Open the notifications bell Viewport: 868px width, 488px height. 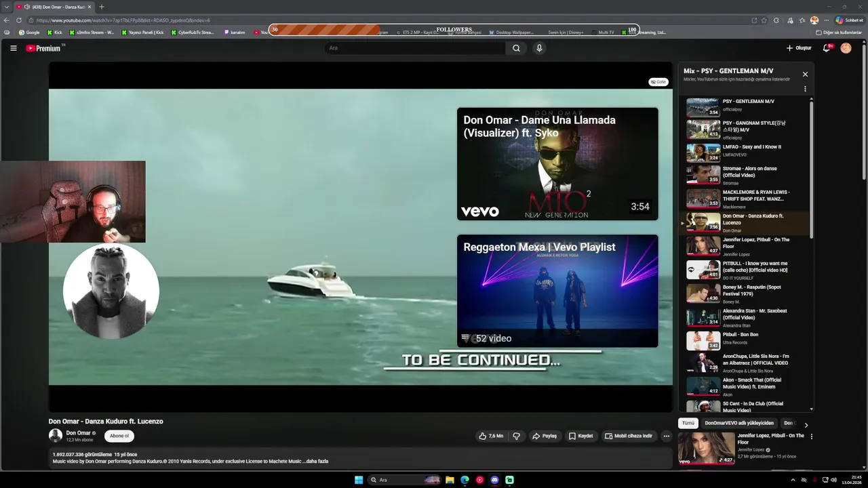click(x=827, y=48)
